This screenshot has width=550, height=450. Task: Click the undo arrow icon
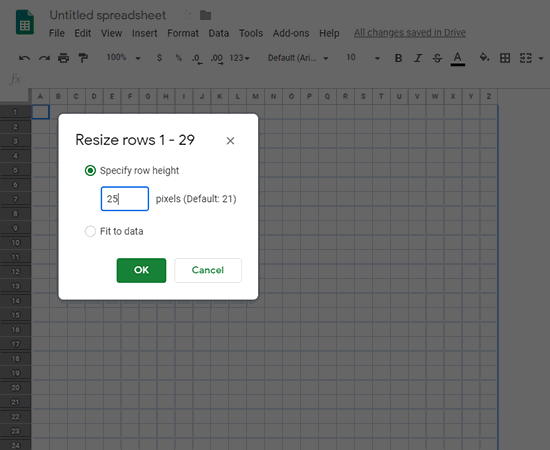[24, 58]
